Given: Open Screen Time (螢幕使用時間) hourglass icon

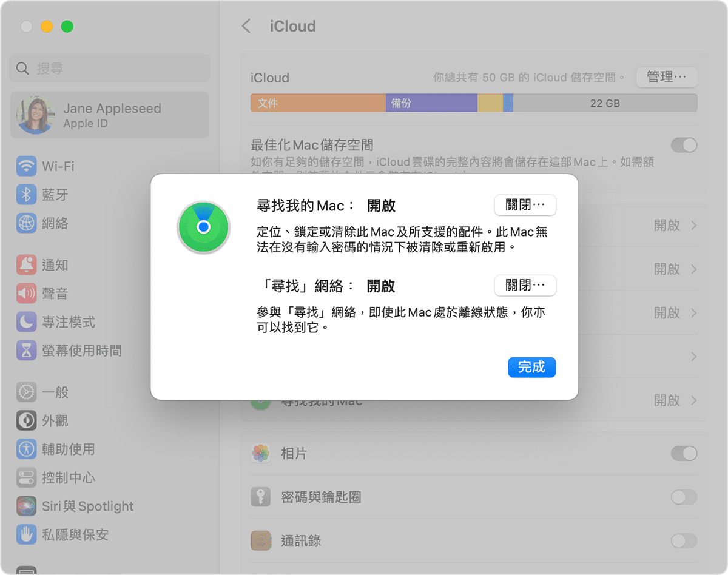Looking at the screenshot, I should [x=26, y=351].
